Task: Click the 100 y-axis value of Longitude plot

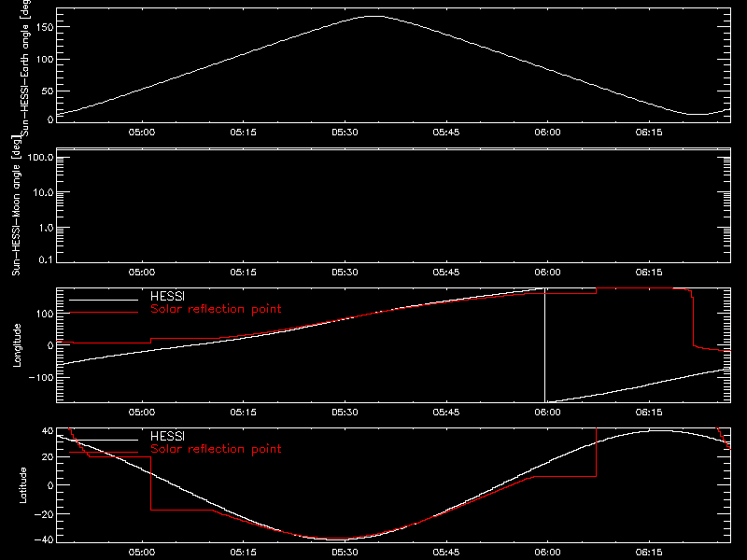Action: pyautogui.click(x=45, y=314)
